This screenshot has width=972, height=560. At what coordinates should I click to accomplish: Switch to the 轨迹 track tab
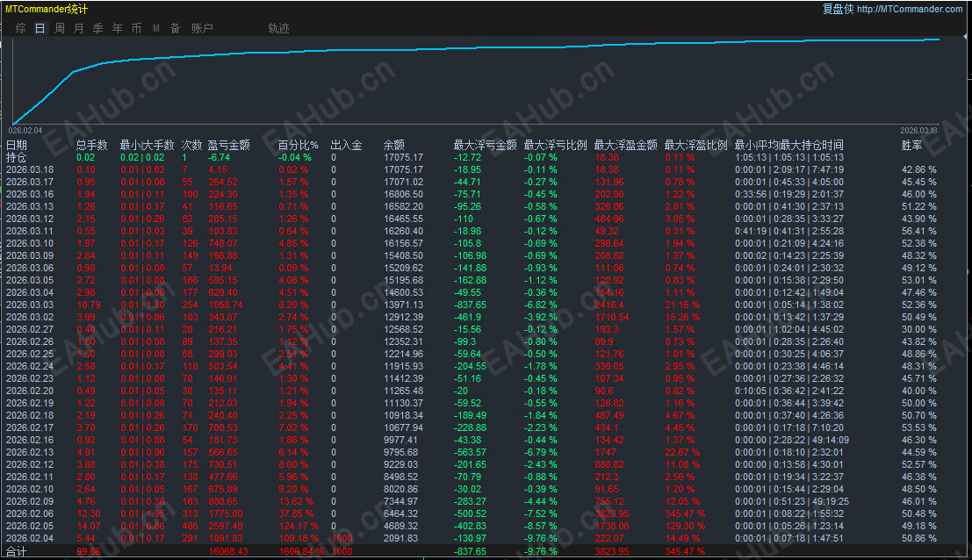[279, 28]
